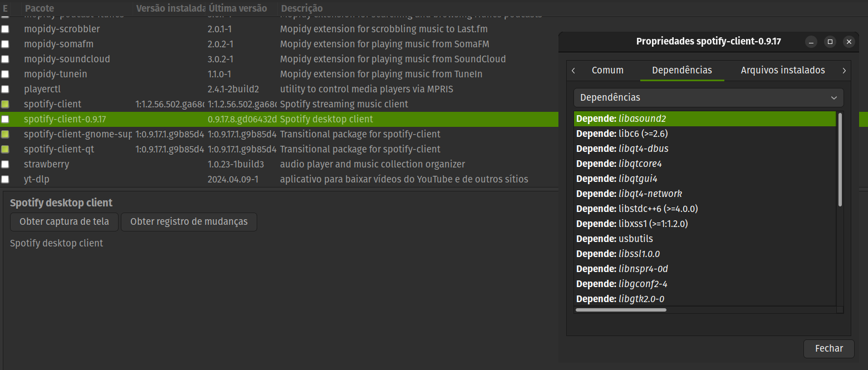The width and height of the screenshot is (868, 370).
Task: Select the yt-dlp package name
Action: (x=37, y=179)
